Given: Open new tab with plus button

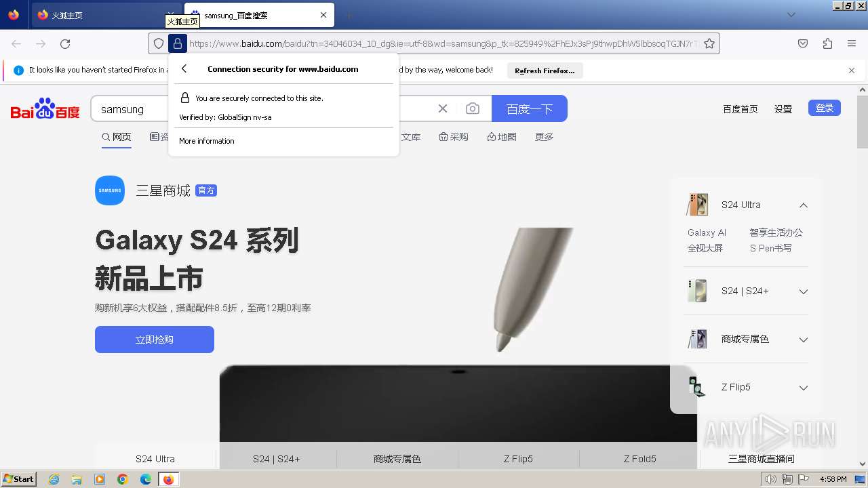Looking at the screenshot, I should pyautogui.click(x=349, y=15).
